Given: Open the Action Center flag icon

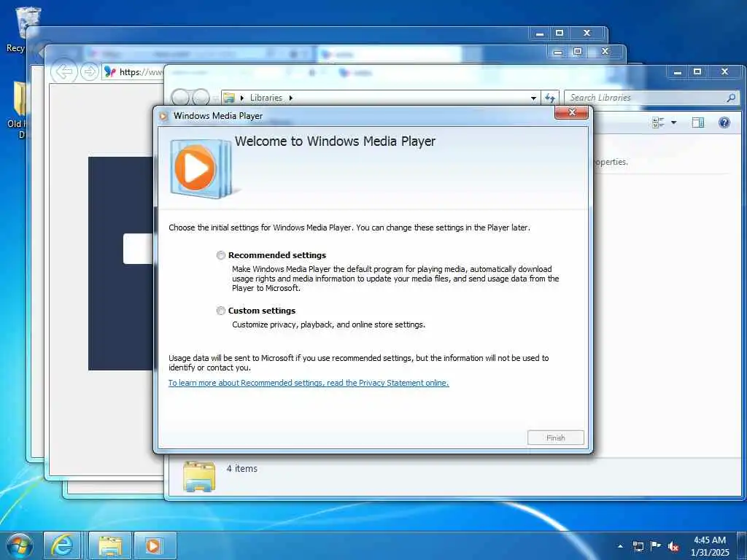Looking at the screenshot, I should coord(656,546).
